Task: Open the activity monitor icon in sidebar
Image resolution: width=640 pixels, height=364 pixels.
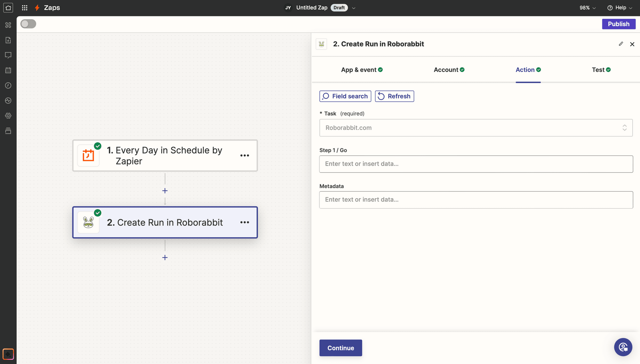Action: [8, 100]
